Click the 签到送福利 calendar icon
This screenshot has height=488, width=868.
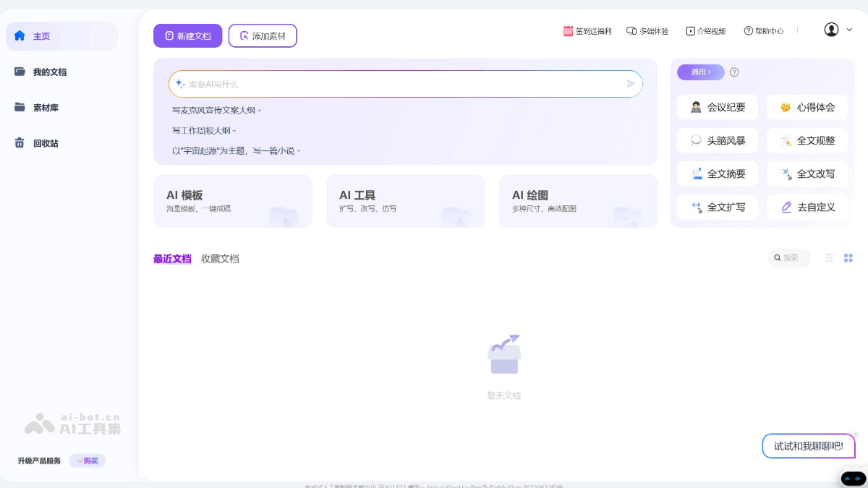(x=568, y=30)
